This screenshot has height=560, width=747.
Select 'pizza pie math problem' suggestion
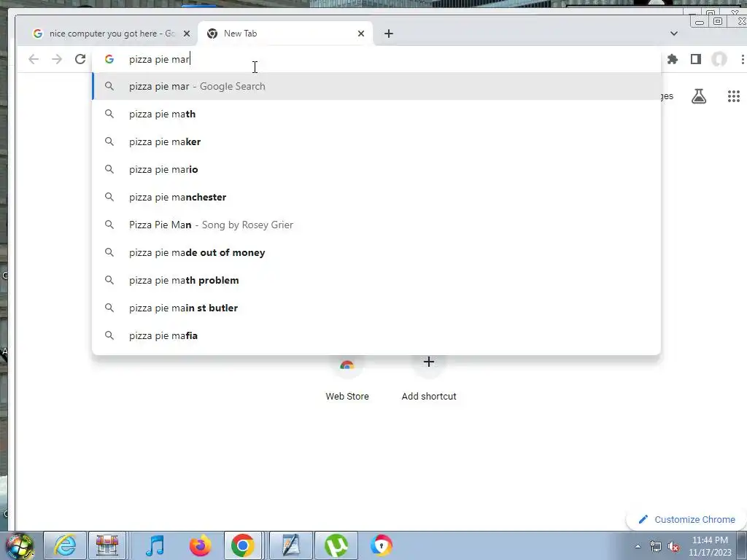(376, 280)
